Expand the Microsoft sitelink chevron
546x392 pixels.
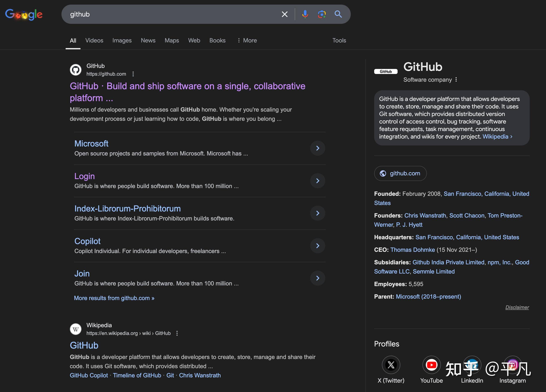coord(318,148)
